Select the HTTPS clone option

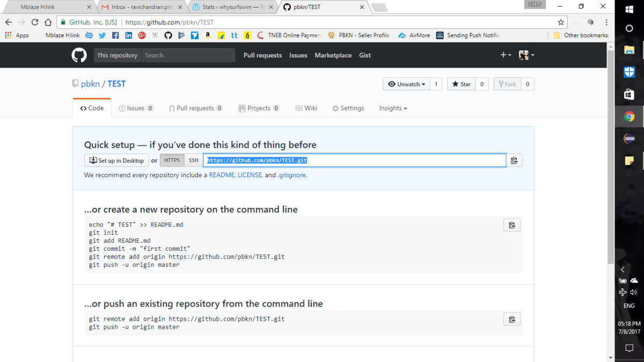[172, 160]
